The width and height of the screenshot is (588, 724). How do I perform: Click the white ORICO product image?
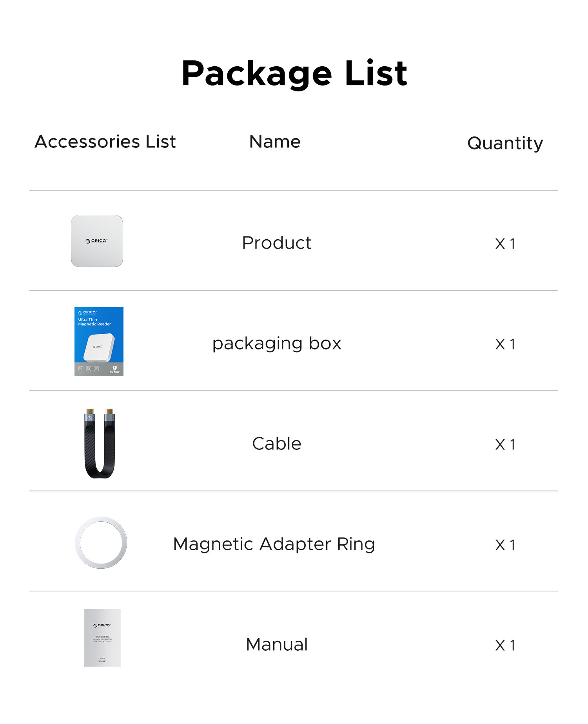(97, 241)
